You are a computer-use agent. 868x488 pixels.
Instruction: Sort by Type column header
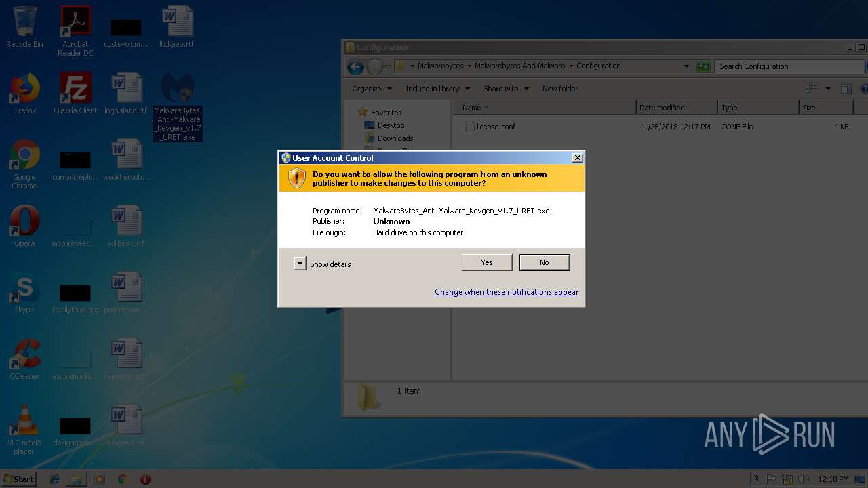[758, 108]
